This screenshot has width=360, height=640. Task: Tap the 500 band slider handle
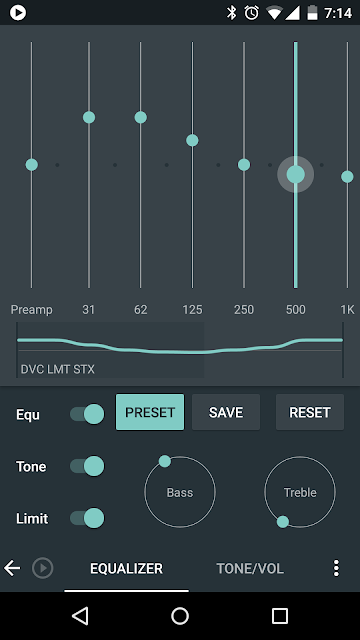coord(296,175)
